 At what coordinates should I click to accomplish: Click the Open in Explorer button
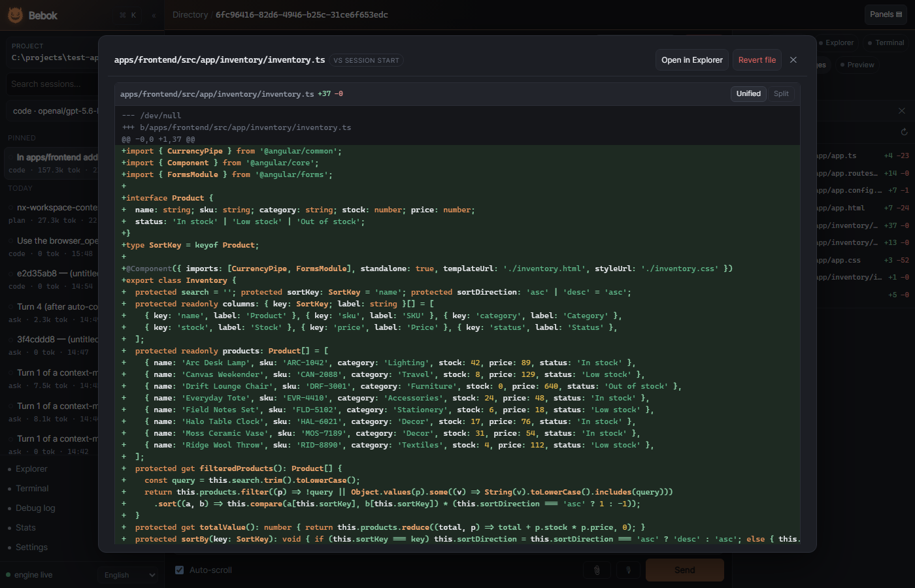coord(692,60)
